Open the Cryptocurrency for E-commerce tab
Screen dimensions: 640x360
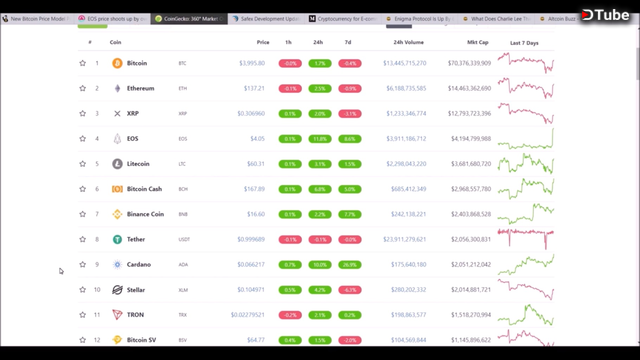(343, 19)
